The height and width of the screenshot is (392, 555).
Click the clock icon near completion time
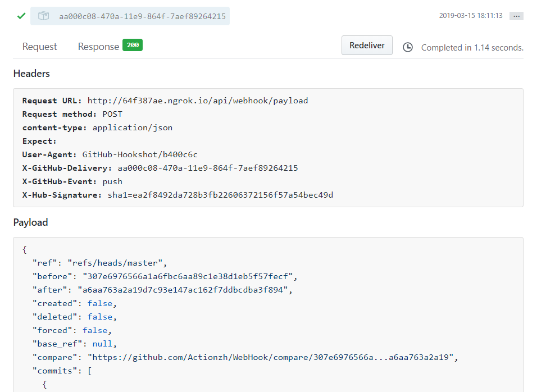(x=408, y=48)
